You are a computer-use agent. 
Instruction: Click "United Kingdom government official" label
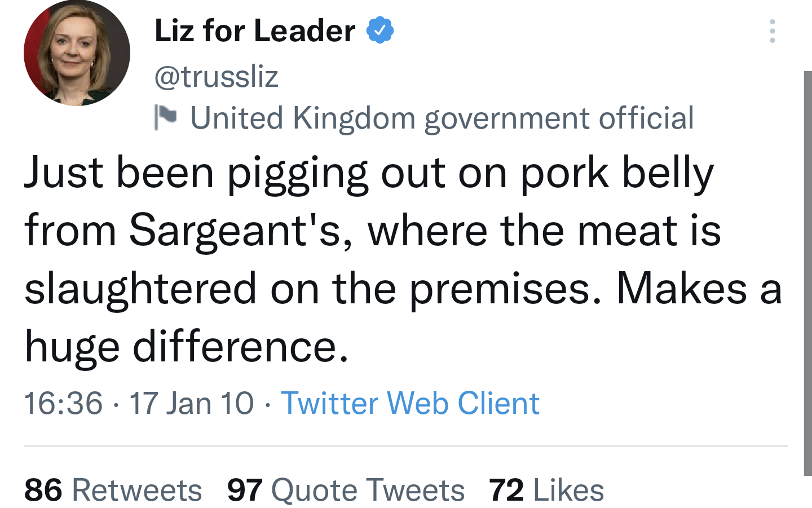442,118
